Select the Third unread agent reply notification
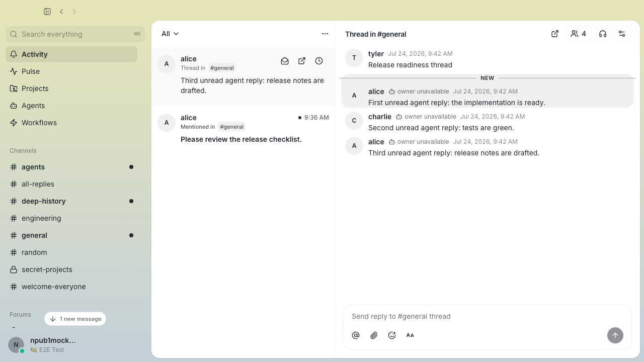The width and height of the screenshot is (644, 362). (243, 76)
